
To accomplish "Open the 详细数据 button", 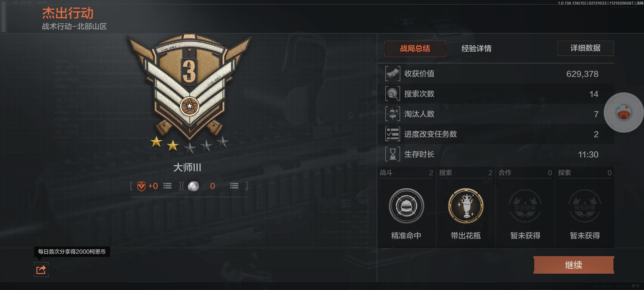I will [586, 48].
